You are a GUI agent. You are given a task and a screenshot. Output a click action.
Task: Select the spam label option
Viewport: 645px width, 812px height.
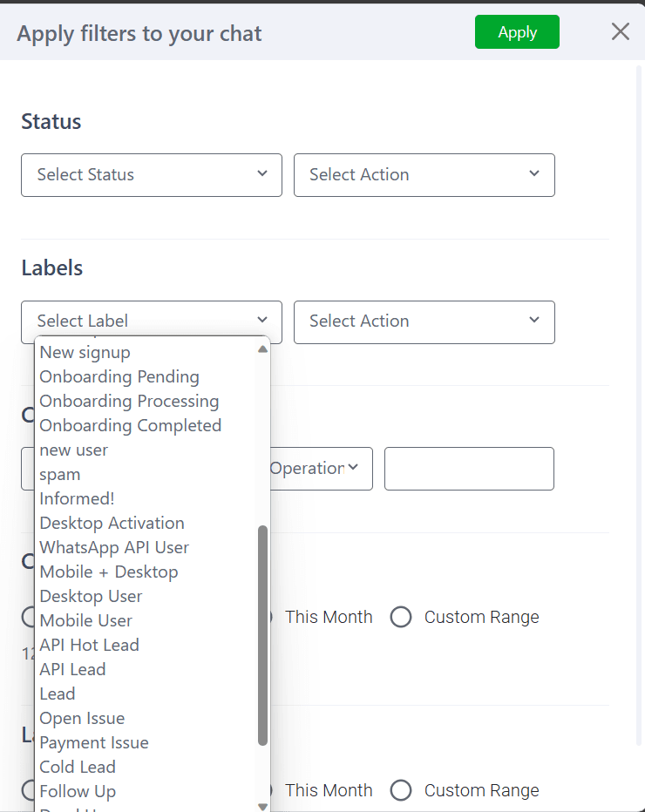(60, 475)
